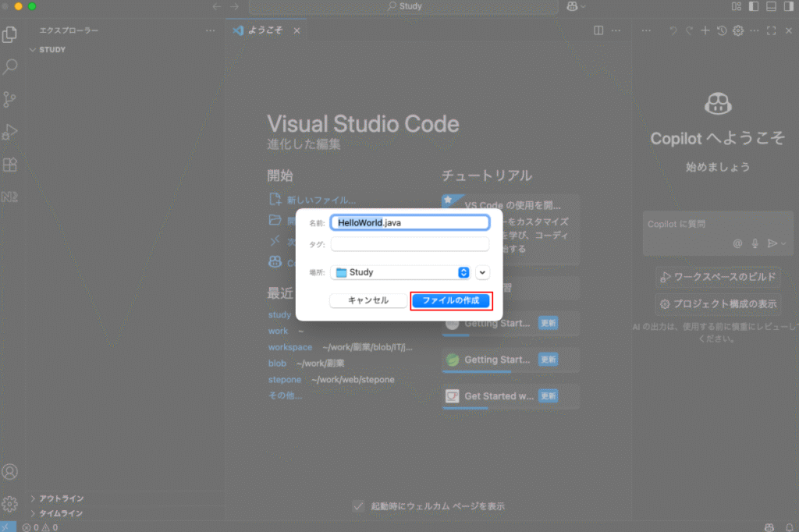Maximize the Copilot chat panel

click(772, 30)
